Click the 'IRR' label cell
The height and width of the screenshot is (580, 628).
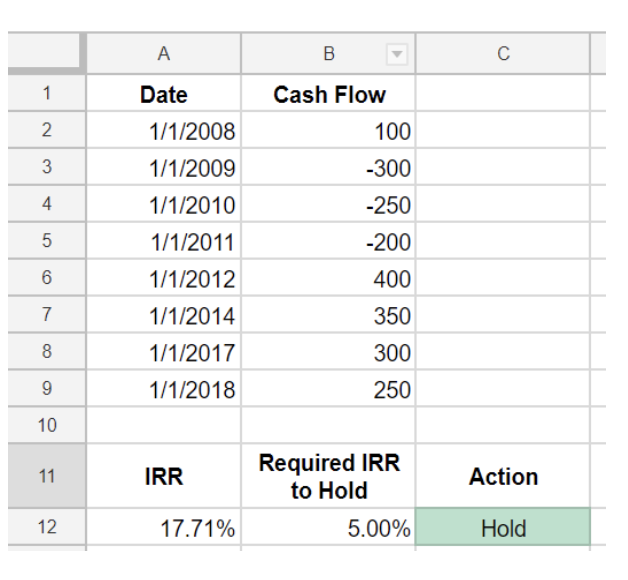point(163,476)
